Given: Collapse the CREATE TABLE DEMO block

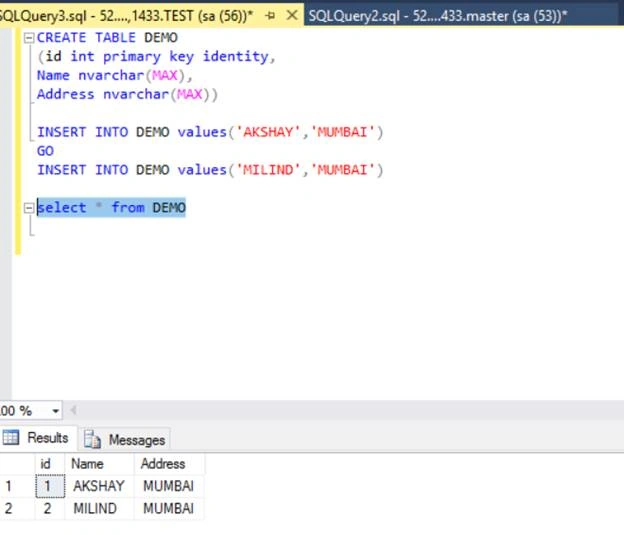Looking at the screenshot, I should 29,38.
